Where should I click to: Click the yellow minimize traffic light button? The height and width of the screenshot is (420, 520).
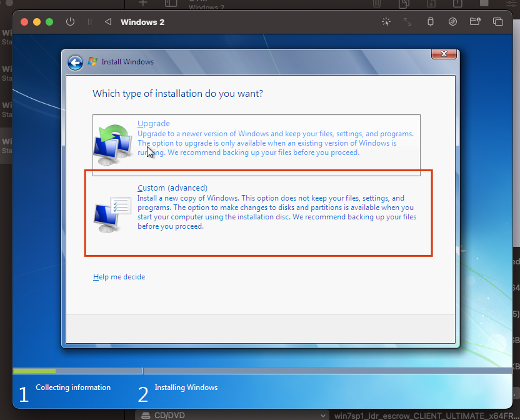point(37,22)
